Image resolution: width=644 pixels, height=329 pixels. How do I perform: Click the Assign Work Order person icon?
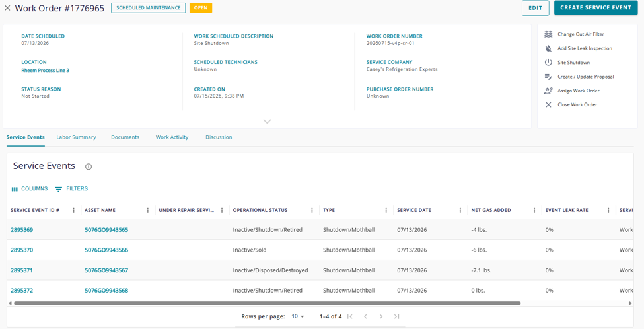[548, 91]
